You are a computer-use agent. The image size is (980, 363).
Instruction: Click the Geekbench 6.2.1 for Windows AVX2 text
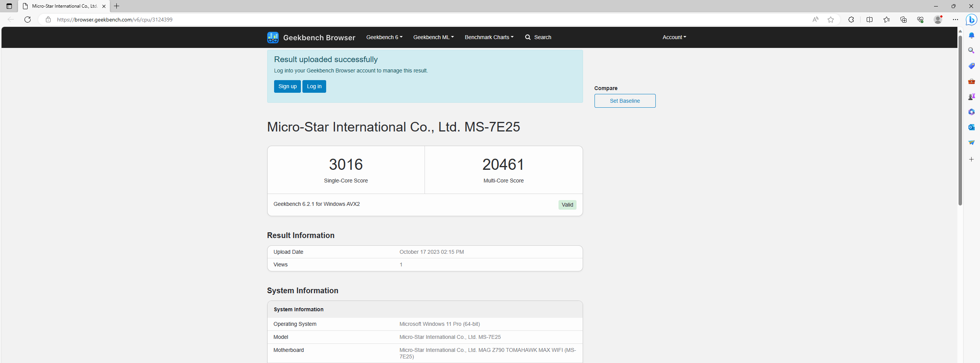[316, 204]
